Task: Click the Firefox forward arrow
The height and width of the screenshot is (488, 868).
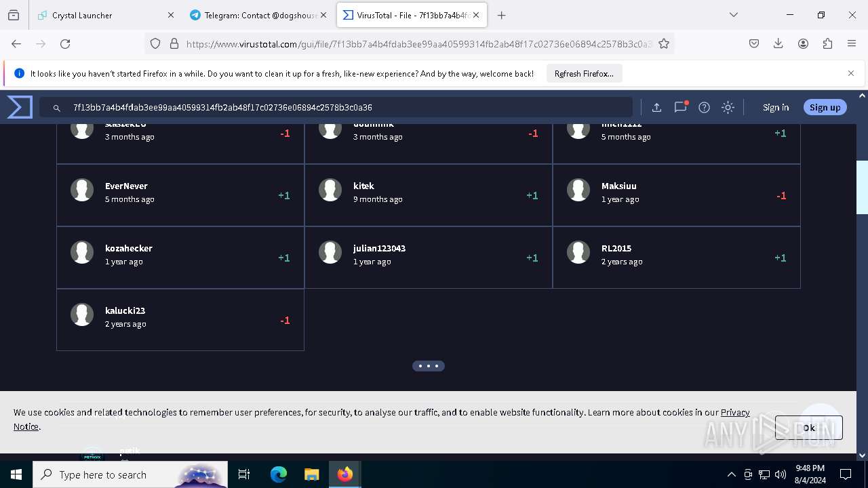Action: coord(41,43)
